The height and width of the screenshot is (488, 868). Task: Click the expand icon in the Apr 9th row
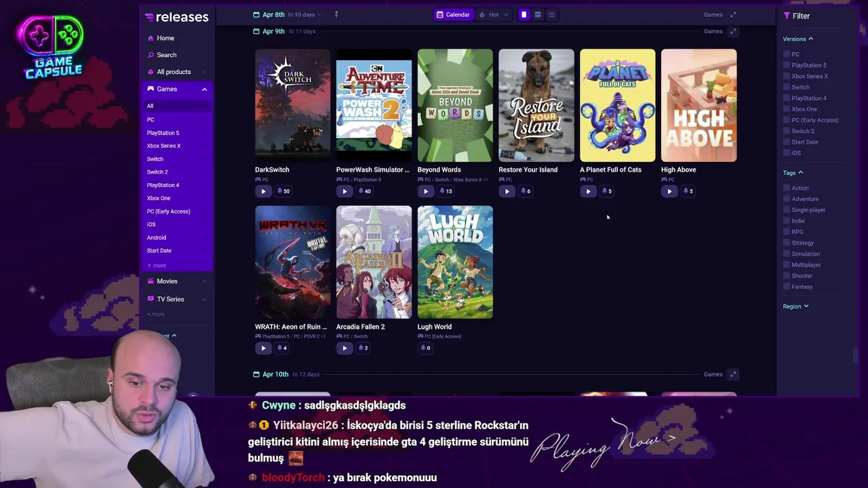coord(733,31)
